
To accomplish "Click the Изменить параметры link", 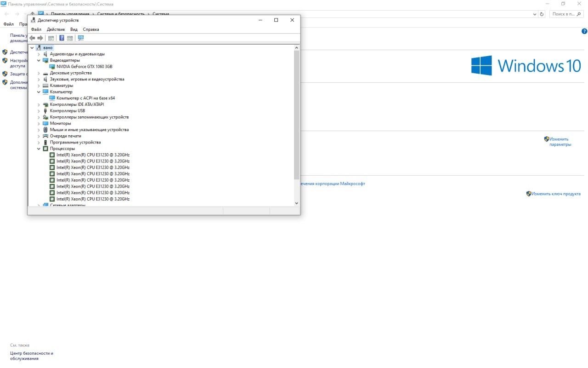I will click(560, 142).
